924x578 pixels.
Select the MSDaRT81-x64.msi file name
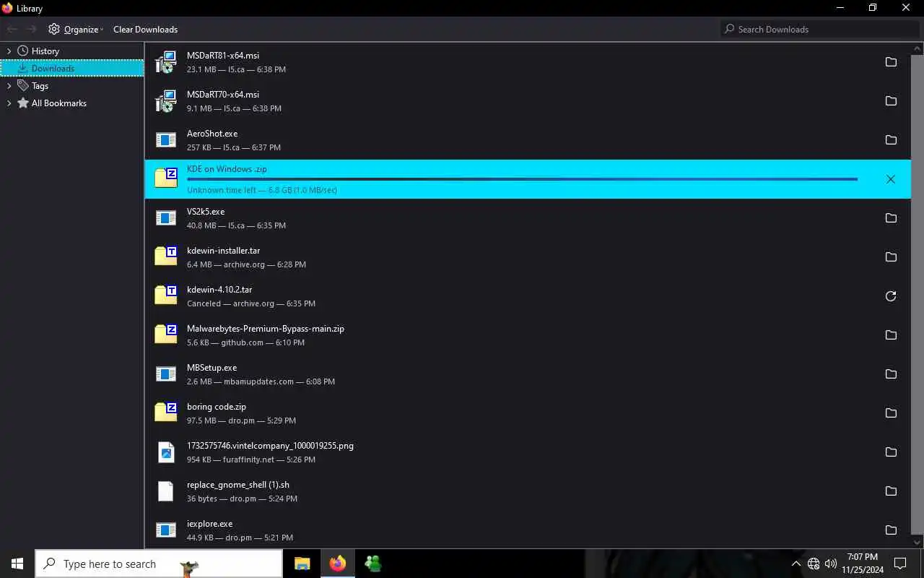coord(223,56)
